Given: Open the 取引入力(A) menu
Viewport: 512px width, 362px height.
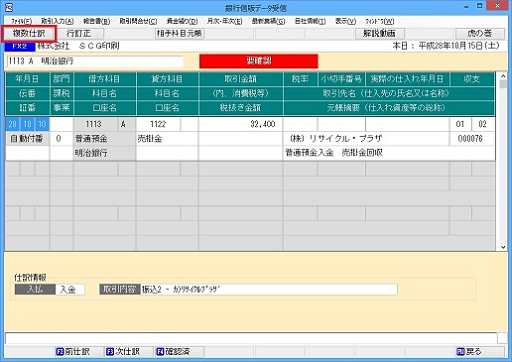Looking at the screenshot, I should tap(57, 21).
